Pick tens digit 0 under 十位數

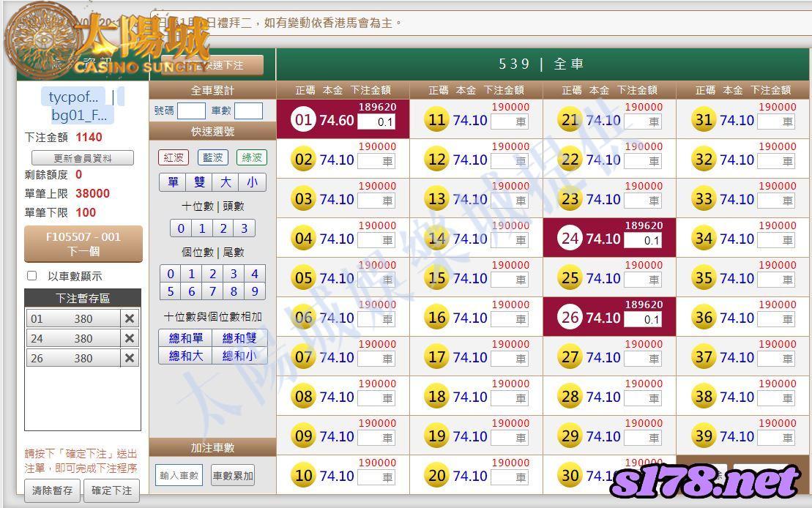point(181,228)
